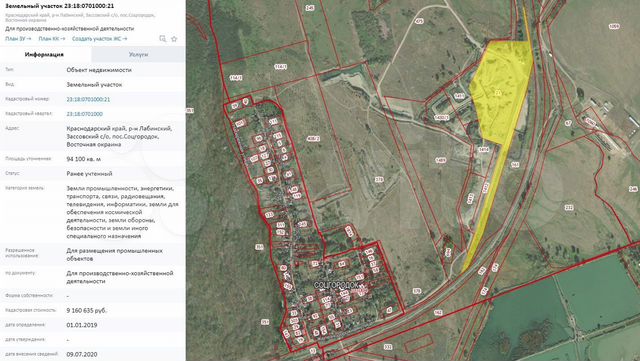Add parcel to favorites with star icon
640x361 pixels.
[x=174, y=39]
